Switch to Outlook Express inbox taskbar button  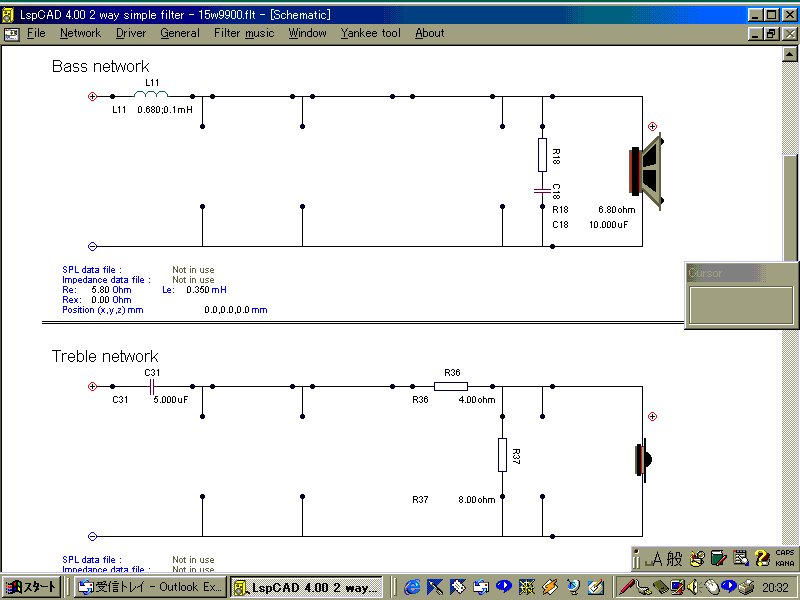[150, 587]
